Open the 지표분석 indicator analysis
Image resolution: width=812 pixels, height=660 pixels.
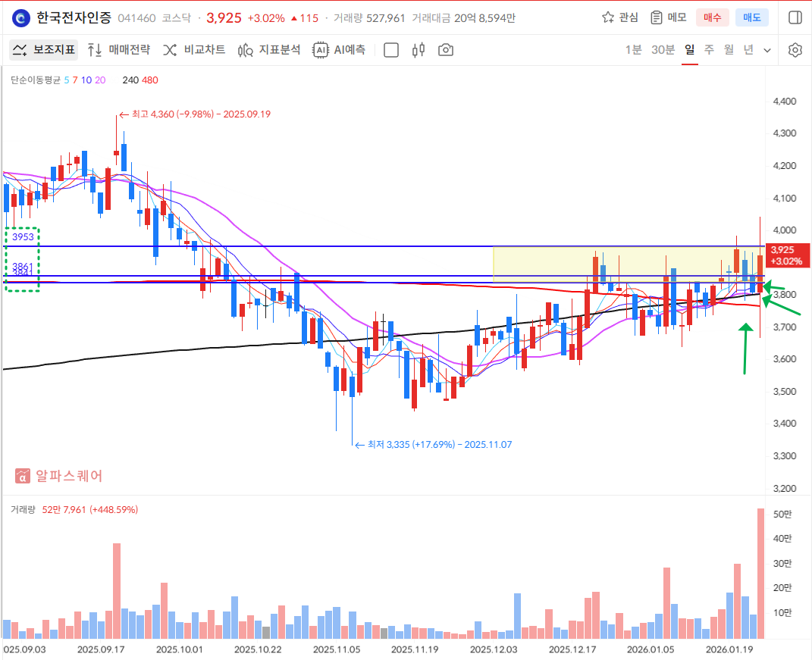click(x=269, y=50)
